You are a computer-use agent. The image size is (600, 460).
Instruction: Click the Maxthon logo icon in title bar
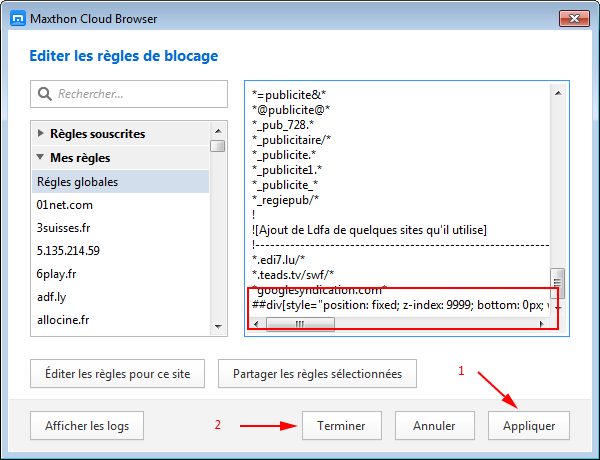click(18, 18)
